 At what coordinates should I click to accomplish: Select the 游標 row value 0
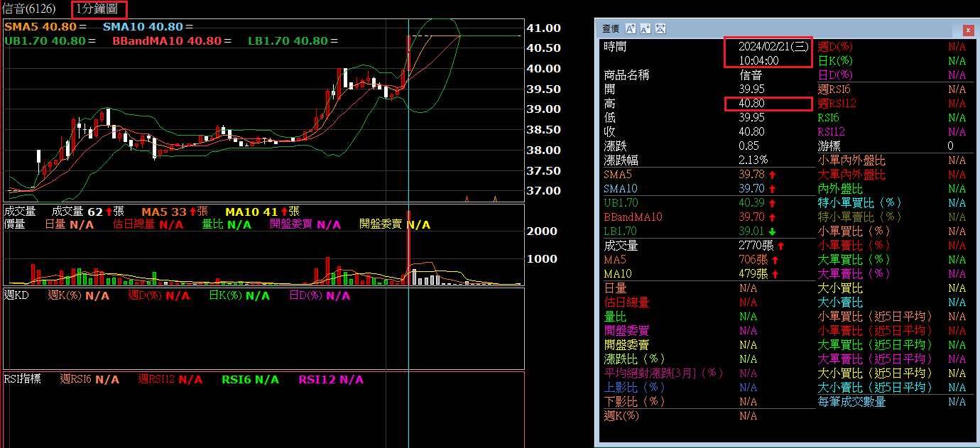tap(950, 146)
